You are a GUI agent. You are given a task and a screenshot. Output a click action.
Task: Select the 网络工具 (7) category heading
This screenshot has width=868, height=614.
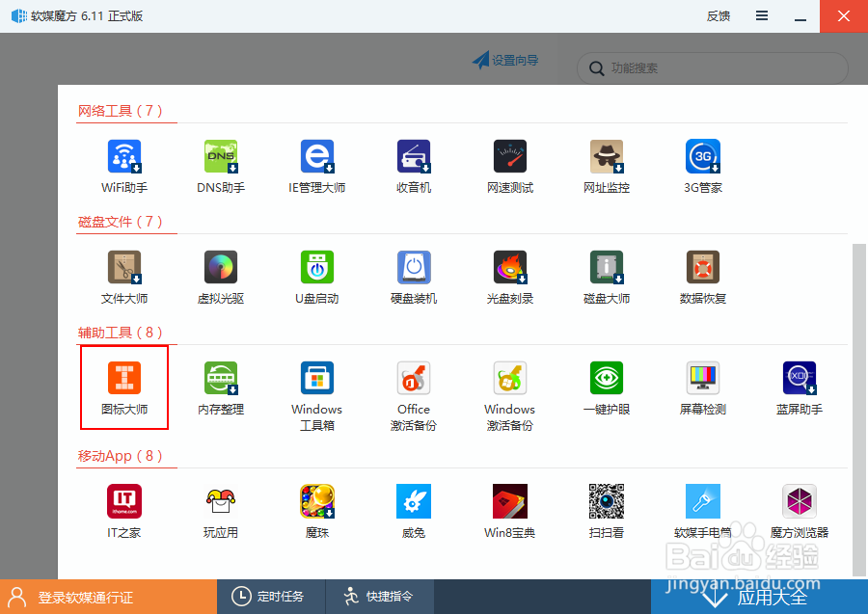121,111
